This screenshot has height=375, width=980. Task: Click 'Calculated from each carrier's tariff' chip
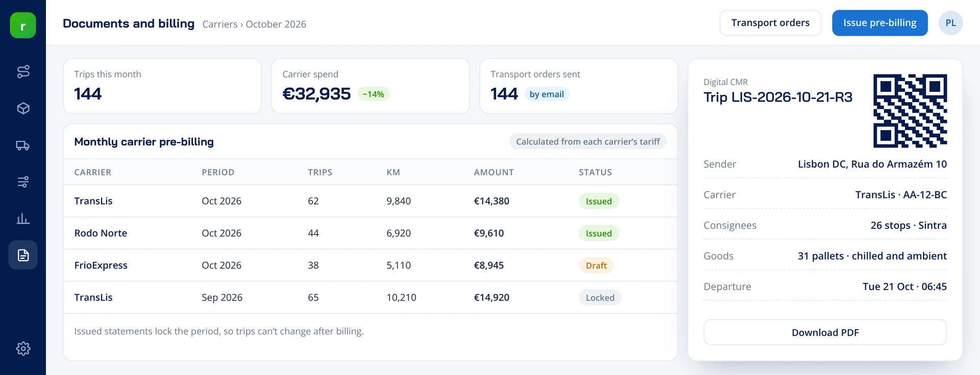click(587, 141)
